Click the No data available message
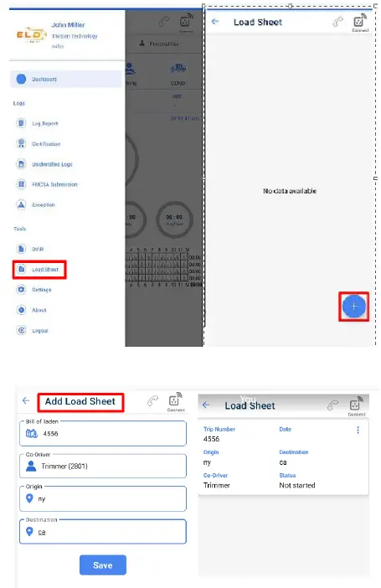The height and width of the screenshot is (588, 381). pyautogui.click(x=290, y=191)
